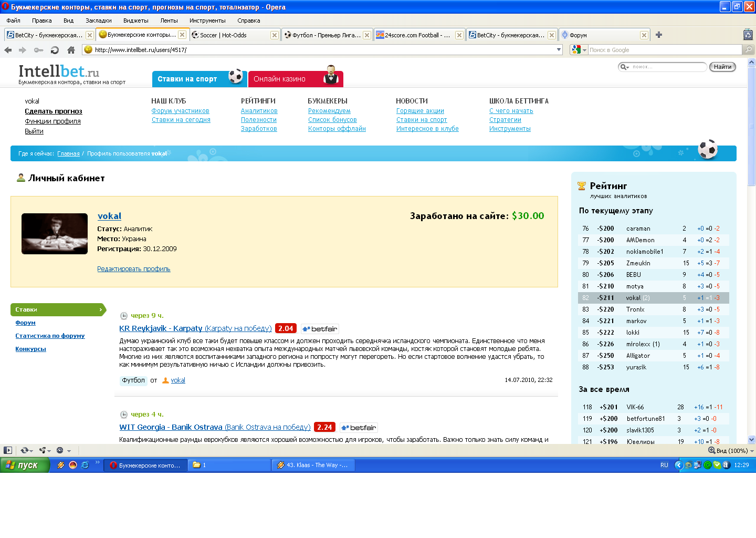Click the RU language indicator on the taskbar

click(x=664, y=465)
